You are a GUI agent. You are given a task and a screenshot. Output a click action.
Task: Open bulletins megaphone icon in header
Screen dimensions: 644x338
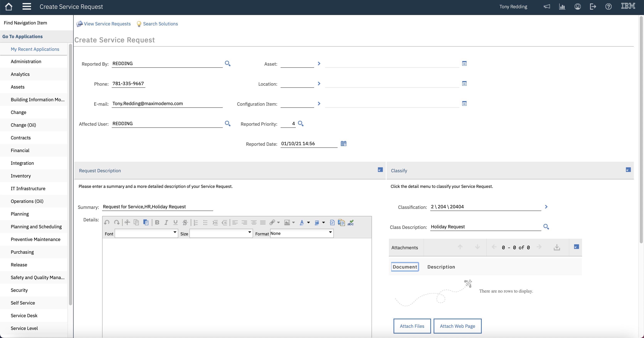(547, 7)
